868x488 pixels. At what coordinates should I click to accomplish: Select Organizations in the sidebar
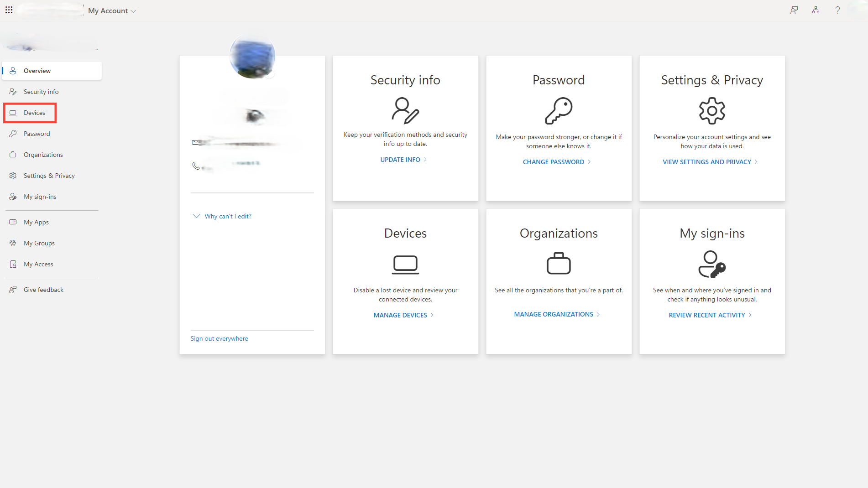click(52, 155)
